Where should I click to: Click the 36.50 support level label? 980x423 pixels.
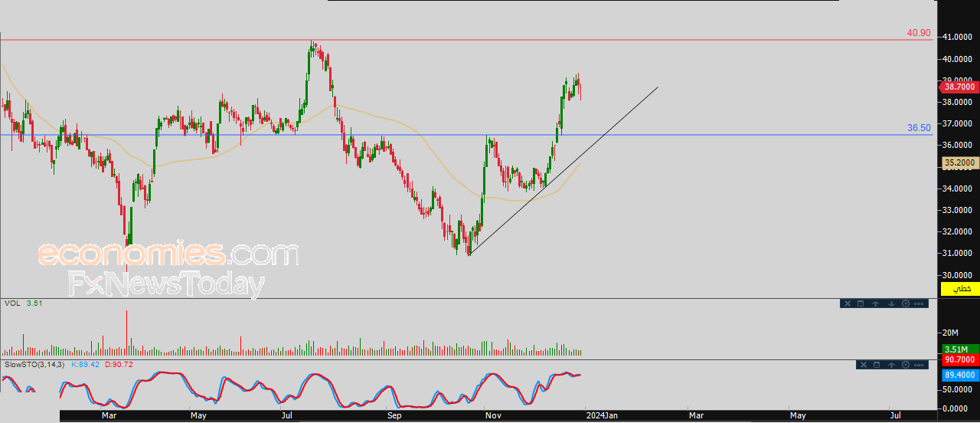(920, 128)
